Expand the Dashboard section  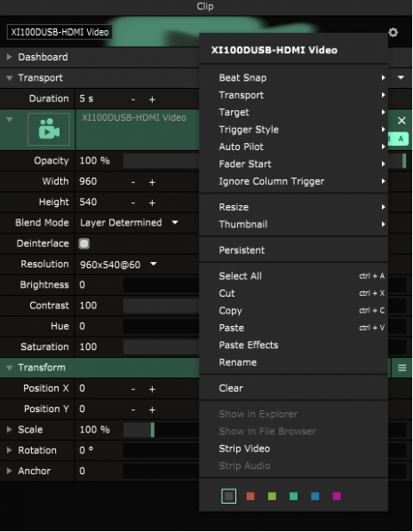coord(9,57)
